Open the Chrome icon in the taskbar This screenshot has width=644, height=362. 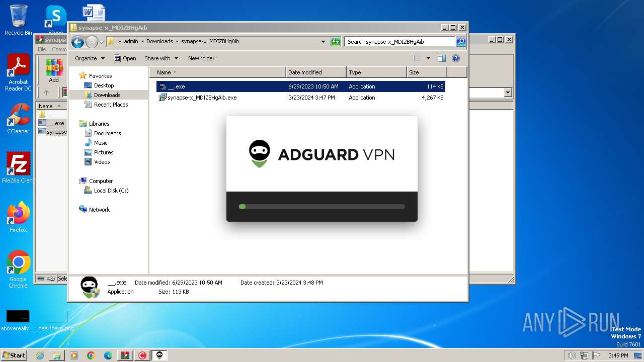tap(91, 355)
